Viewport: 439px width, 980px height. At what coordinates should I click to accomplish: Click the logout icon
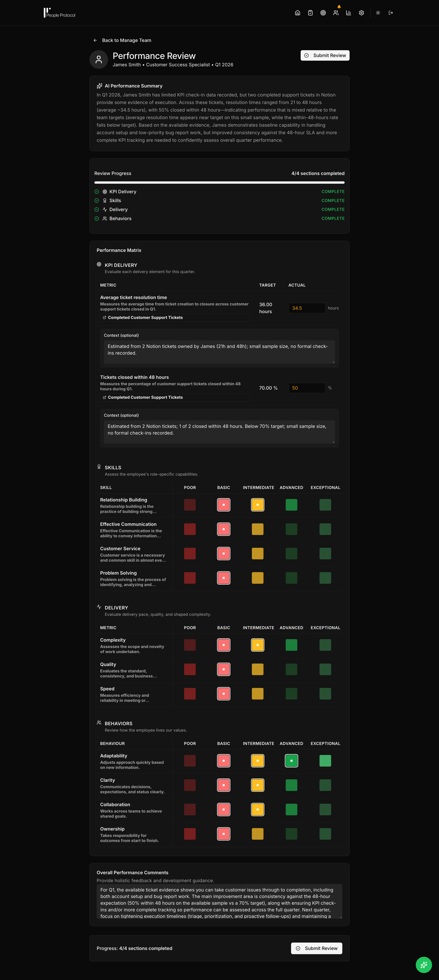391,13
